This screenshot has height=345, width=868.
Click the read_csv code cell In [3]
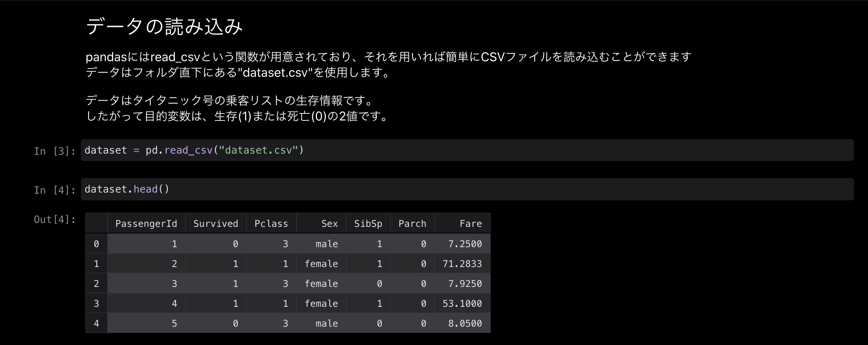pyautogui.click(x=467, y=150)
